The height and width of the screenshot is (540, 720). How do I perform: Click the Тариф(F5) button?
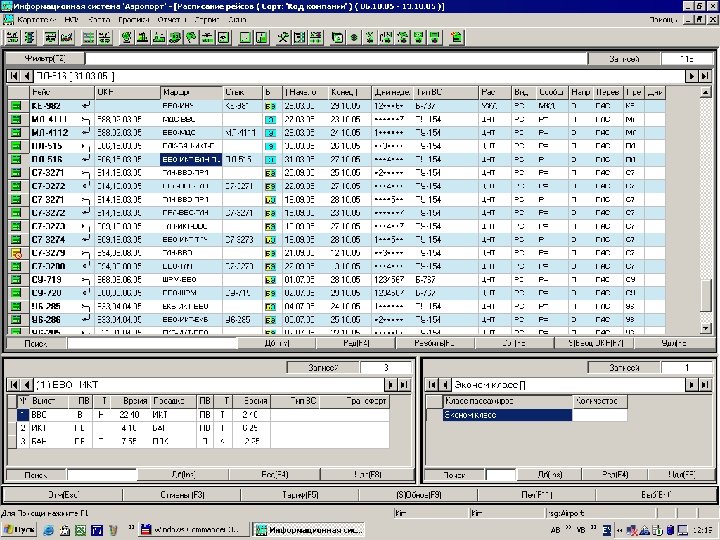tap(299, 495)
